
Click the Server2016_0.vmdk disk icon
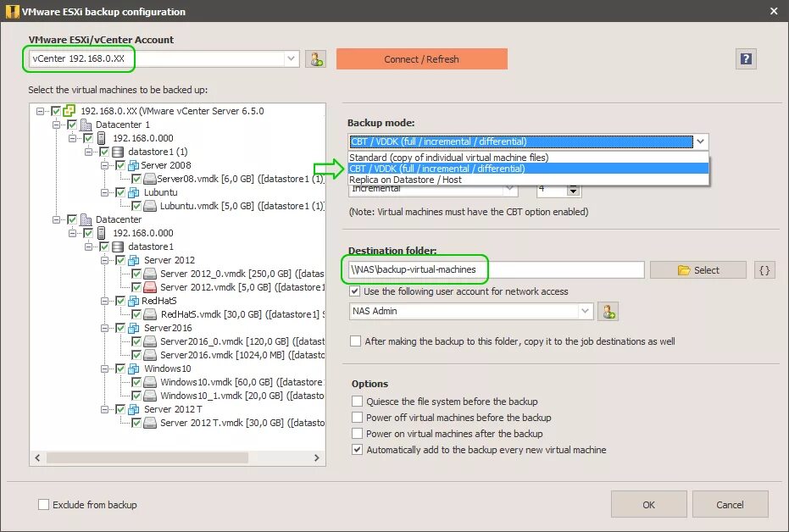tap(149, 341)
